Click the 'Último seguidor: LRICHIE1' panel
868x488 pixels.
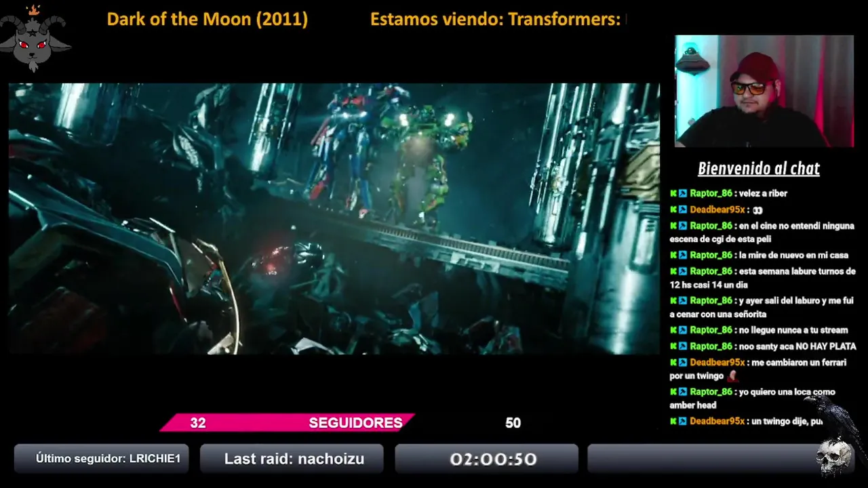(102, 459)
